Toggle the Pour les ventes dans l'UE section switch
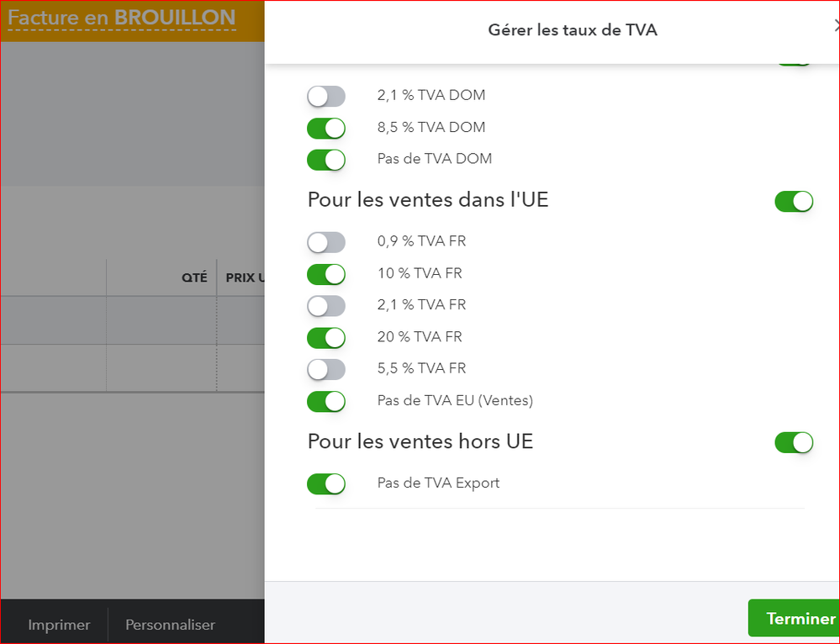This screenshot has width=840, height=644. point(793,202)
